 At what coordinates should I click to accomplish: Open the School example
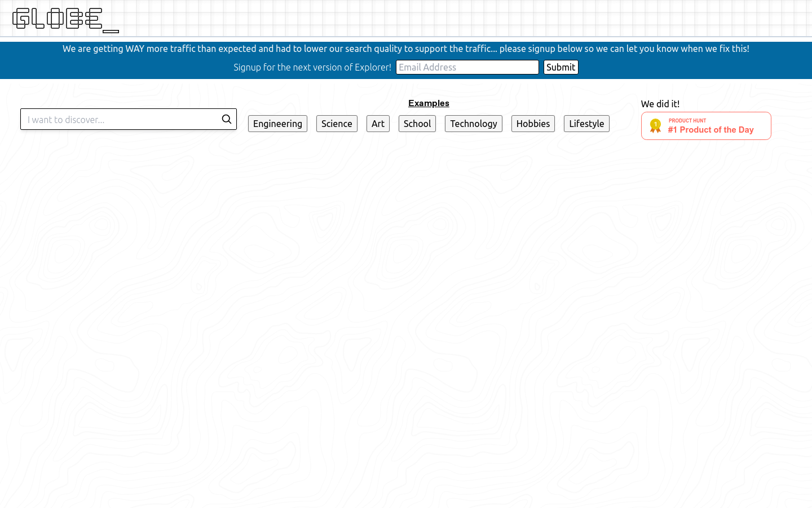pyautogui.click(x=417, y=124)
